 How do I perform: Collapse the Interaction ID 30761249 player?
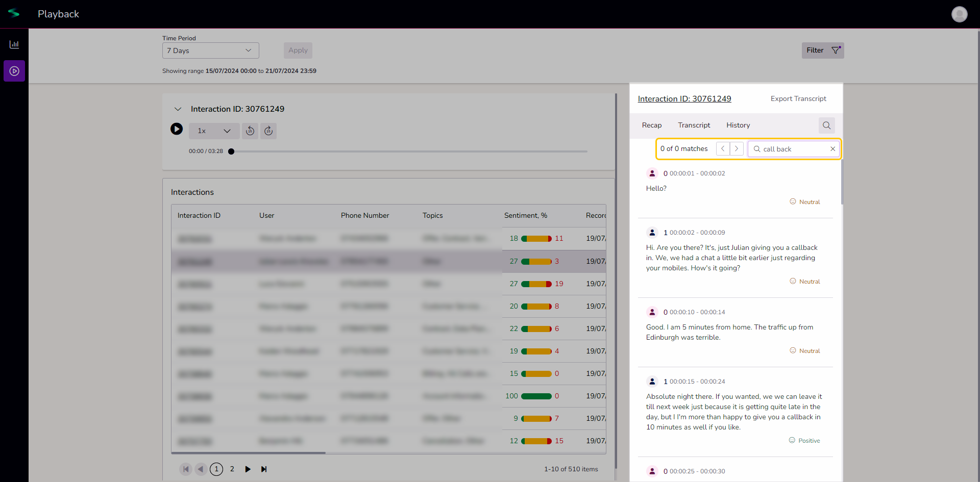click(178, 109)
